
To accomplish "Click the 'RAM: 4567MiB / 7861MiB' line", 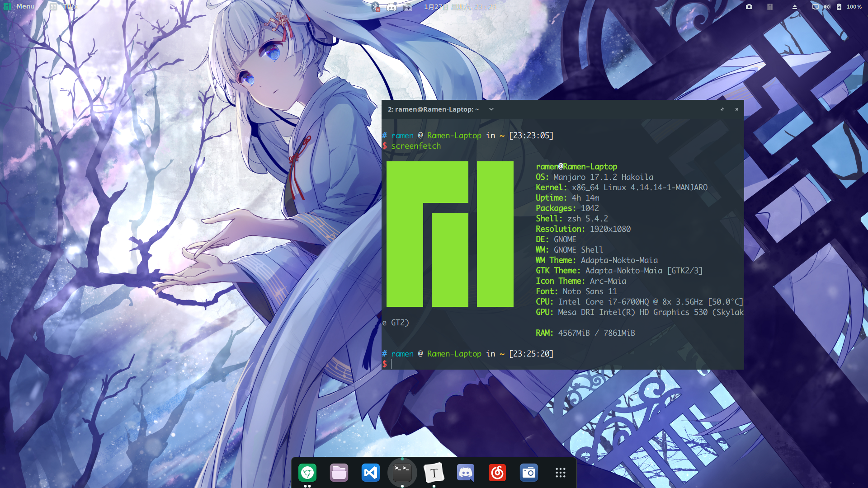I will (x=585, y=333).
